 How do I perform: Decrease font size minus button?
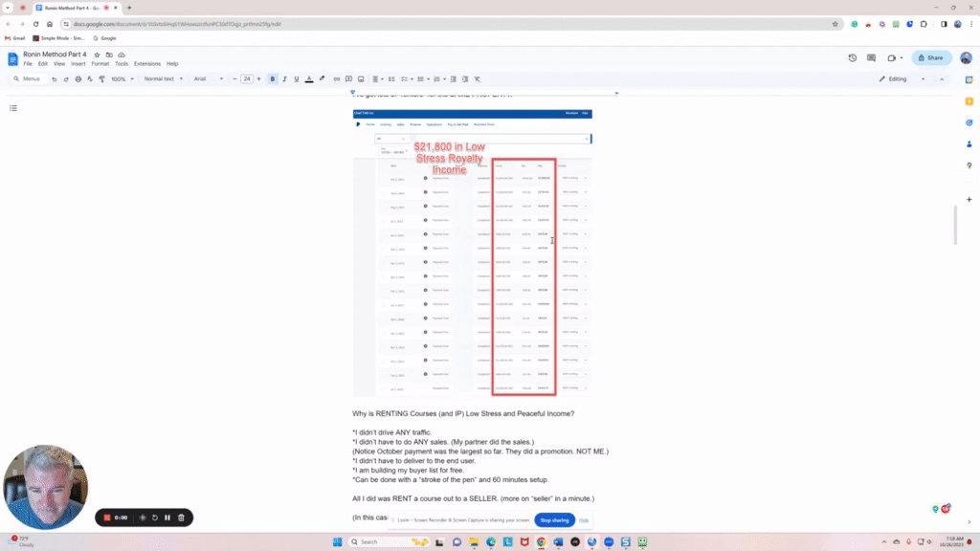click(234, 79)
